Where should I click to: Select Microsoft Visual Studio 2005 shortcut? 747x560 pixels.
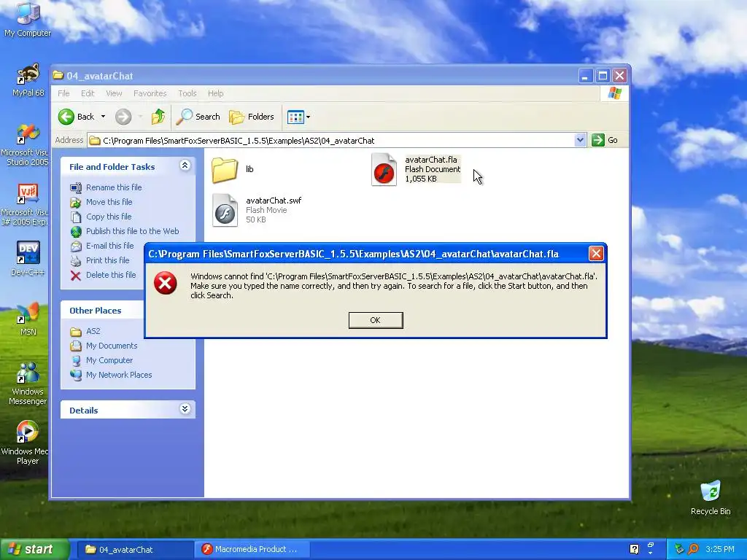(25, 144)
